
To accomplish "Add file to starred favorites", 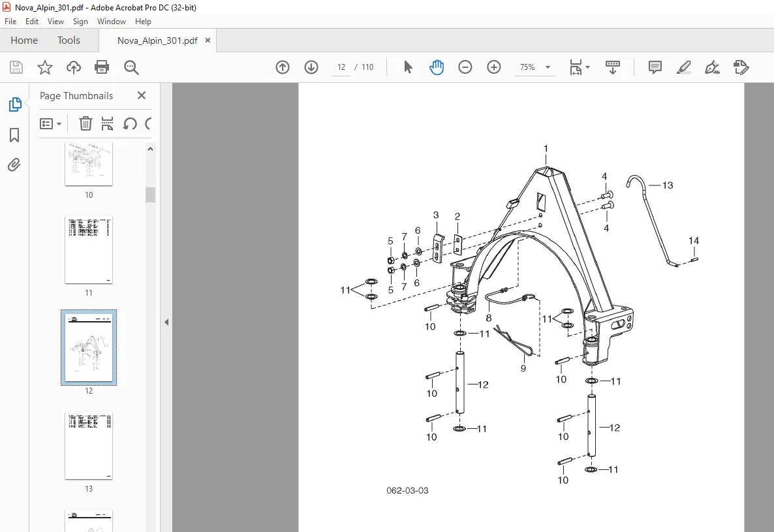I will point(45,67).
